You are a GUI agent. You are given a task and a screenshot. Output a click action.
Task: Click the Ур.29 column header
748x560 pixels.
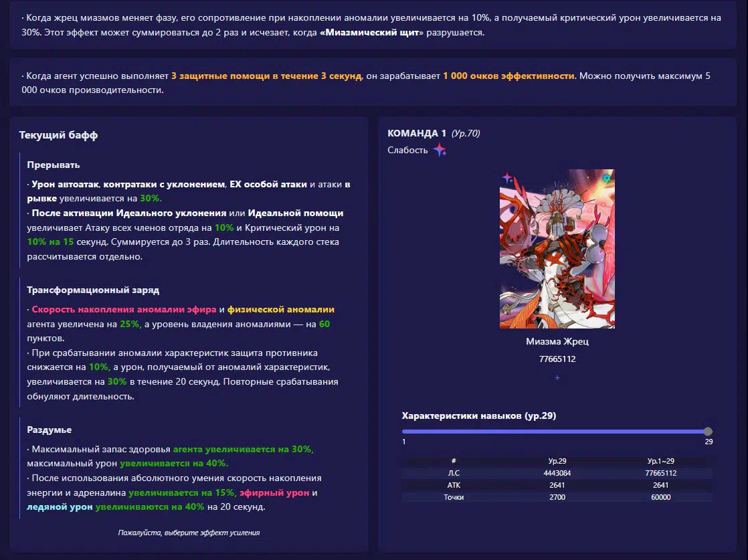557,461
